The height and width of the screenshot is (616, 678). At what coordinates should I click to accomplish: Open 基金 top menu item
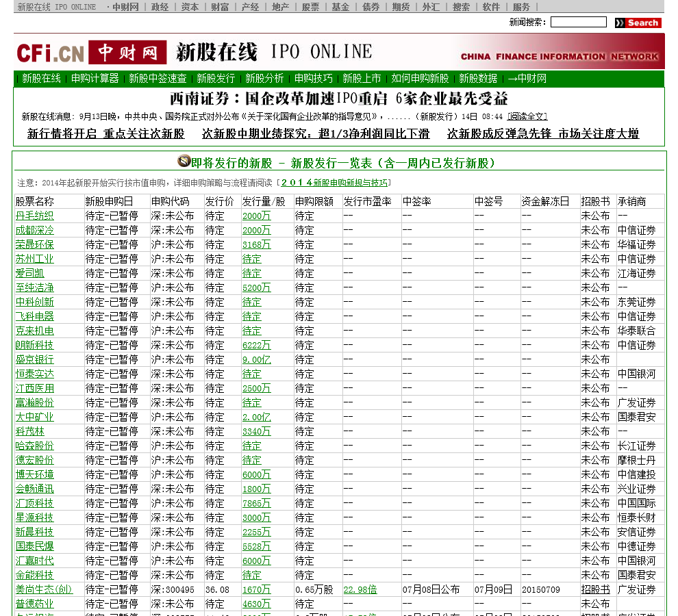click(x=340, y=7)
